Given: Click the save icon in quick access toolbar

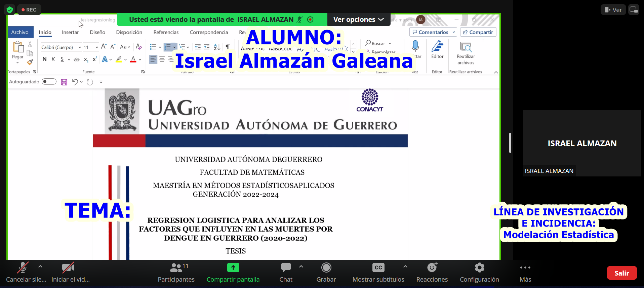Looking at the screenshot, I should [x=64, y=82].
